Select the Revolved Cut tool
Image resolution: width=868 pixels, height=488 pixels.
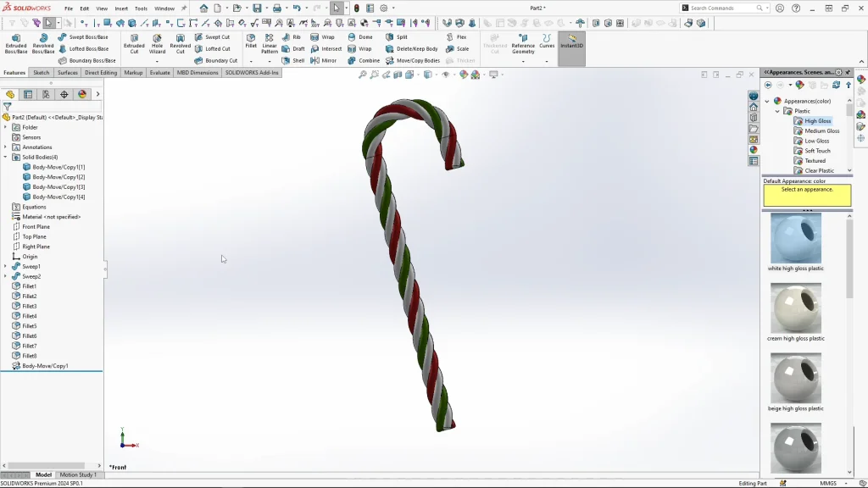click(180, 43)
